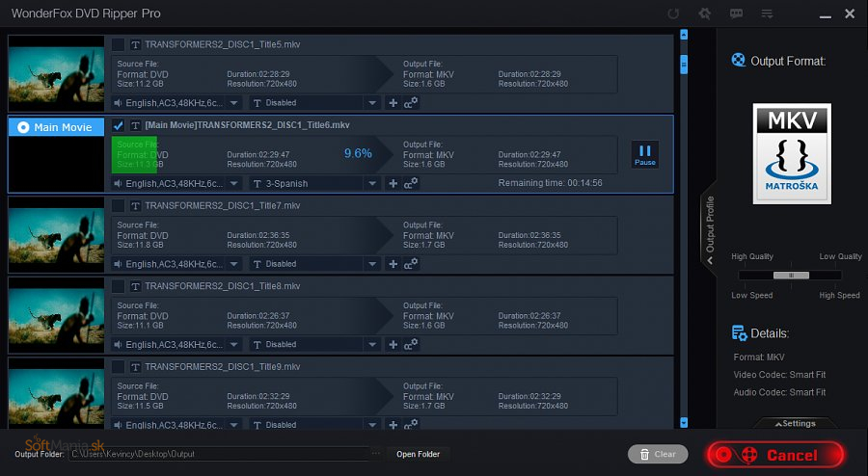Click the Open Folder button
The width and height of the screenshot is (868, 476).
click(418, 454)
